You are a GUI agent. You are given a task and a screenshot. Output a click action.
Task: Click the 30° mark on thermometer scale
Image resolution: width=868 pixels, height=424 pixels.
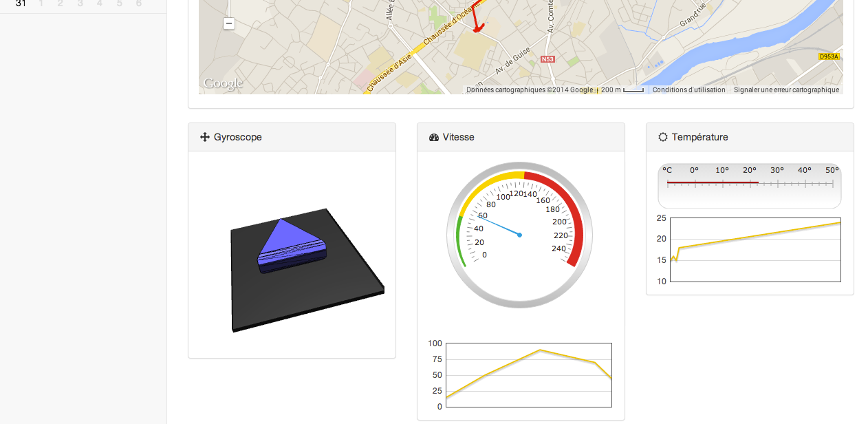pos(777,170)
